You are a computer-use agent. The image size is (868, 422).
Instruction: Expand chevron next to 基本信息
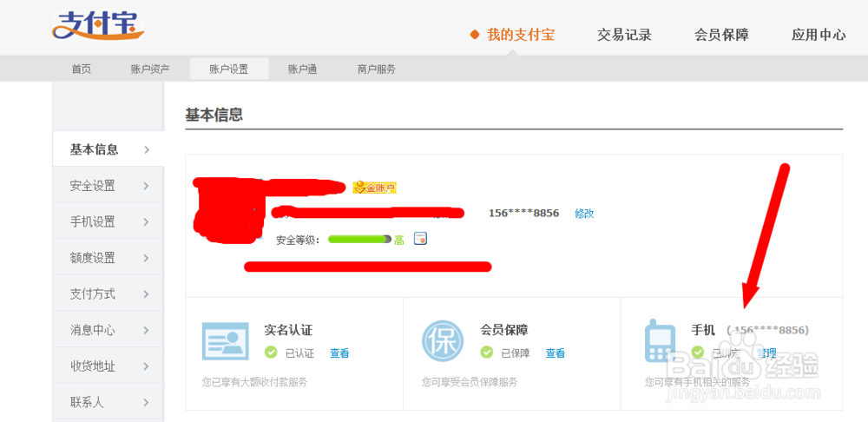(147, 149)
